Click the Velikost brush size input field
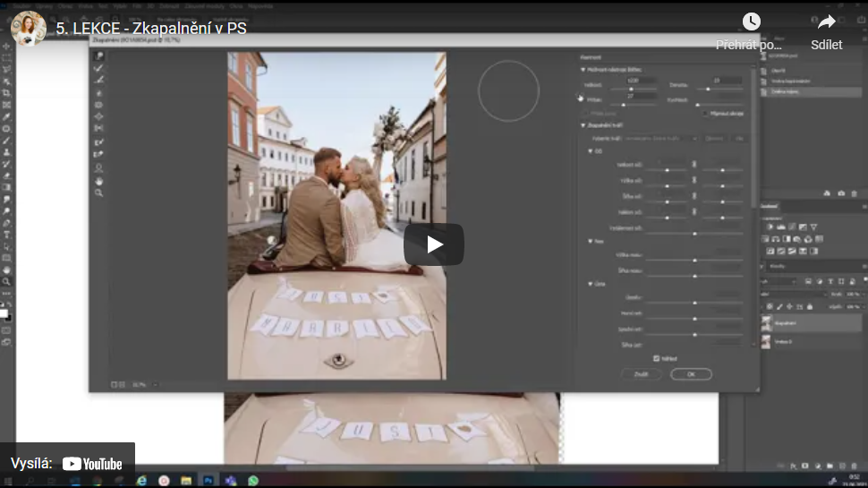This screenshot has height=488, width=868. (641, 81)
